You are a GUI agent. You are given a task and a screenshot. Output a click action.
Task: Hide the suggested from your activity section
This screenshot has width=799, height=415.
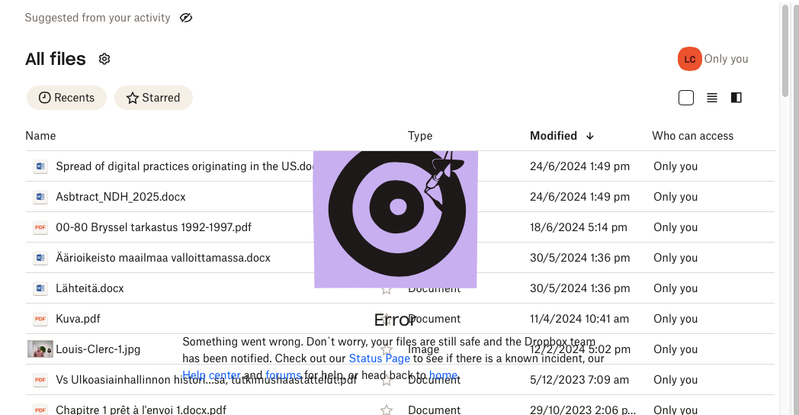coord(185,18)
